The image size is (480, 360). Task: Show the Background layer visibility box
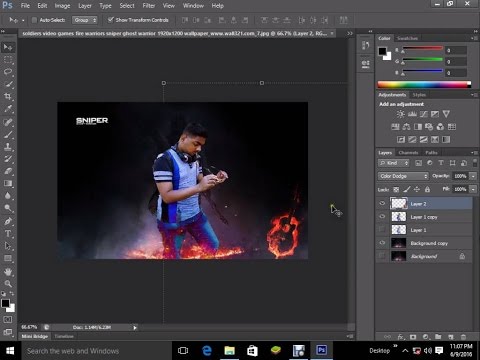(382, 256)
